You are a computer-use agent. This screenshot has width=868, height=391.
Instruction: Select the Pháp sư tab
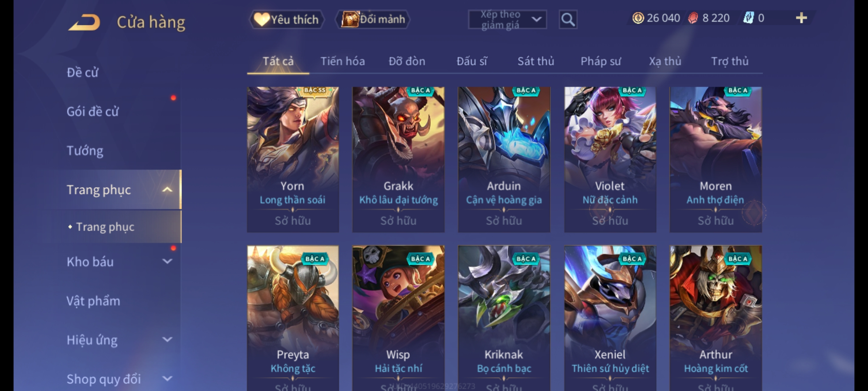[601, 61]
